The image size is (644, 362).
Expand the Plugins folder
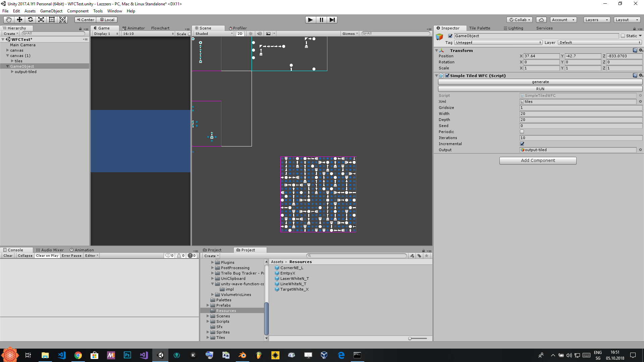[x=212, y=262]
